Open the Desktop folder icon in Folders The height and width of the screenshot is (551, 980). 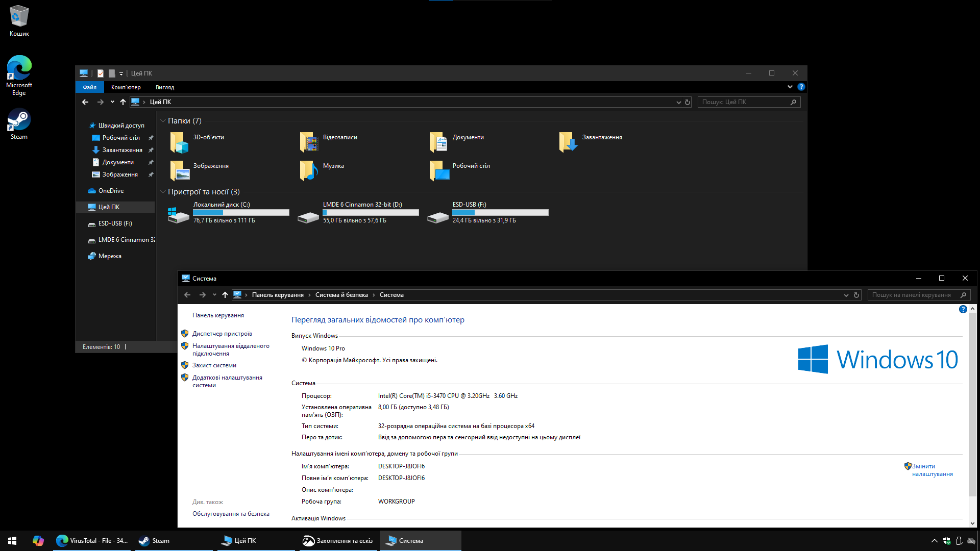coord(438,171)
